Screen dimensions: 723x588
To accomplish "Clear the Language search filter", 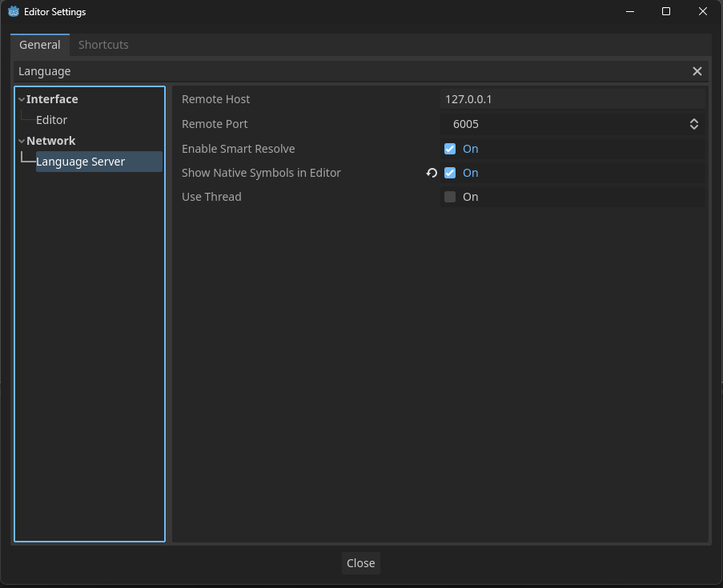I will coord(697,71).
